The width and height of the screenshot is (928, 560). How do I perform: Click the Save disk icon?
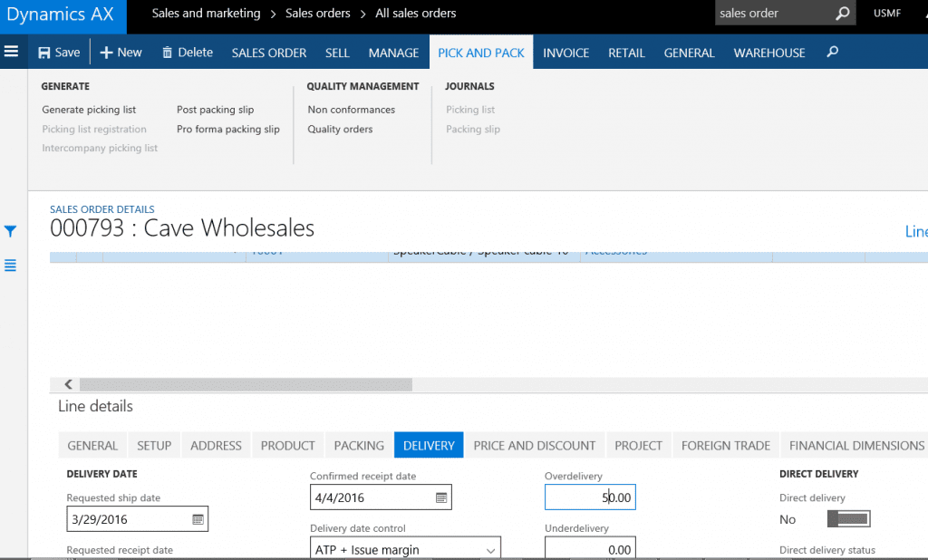44,53
